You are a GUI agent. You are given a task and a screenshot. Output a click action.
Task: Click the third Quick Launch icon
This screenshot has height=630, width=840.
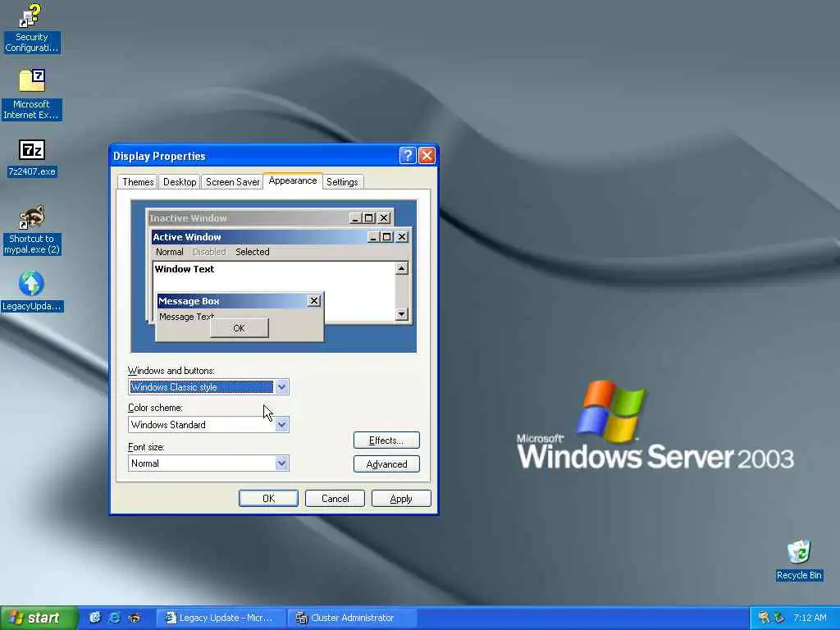134,618
